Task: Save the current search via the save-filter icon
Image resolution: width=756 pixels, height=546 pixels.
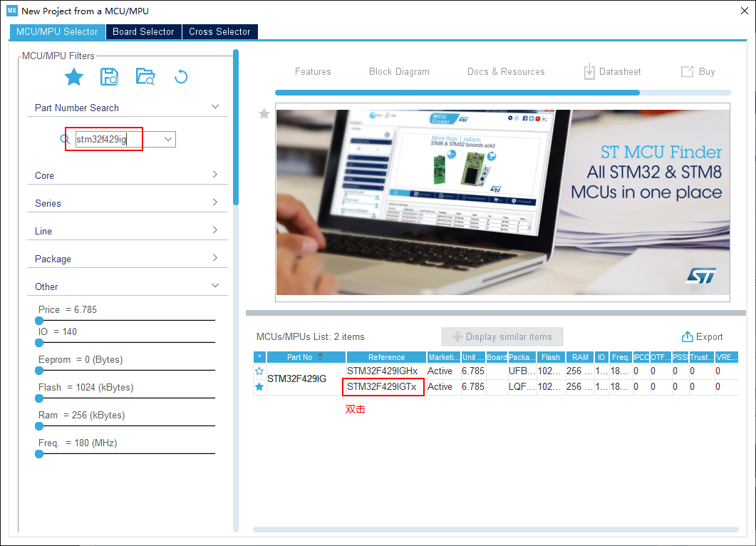Action: (110, 77)
